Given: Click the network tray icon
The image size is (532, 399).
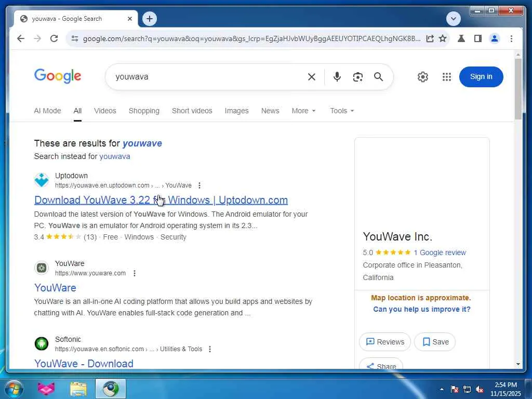Looking at the screenshot, I should point(467,389).
